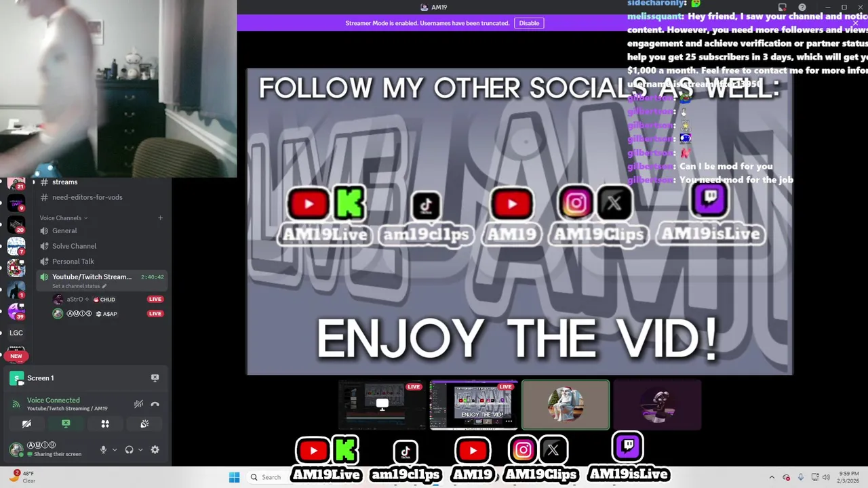Click the user avatar in account panel
Screen dimensions: 868x488
tap(16, 449)
